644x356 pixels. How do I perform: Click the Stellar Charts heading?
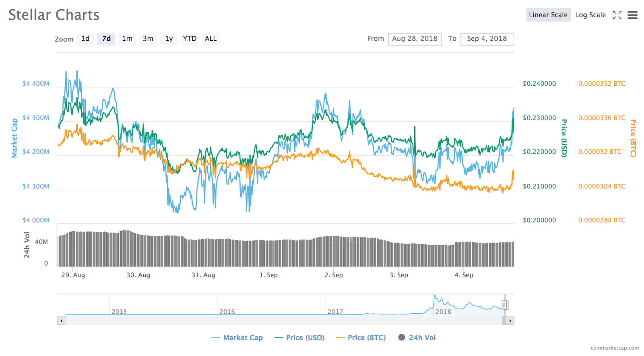pos(54,15)
